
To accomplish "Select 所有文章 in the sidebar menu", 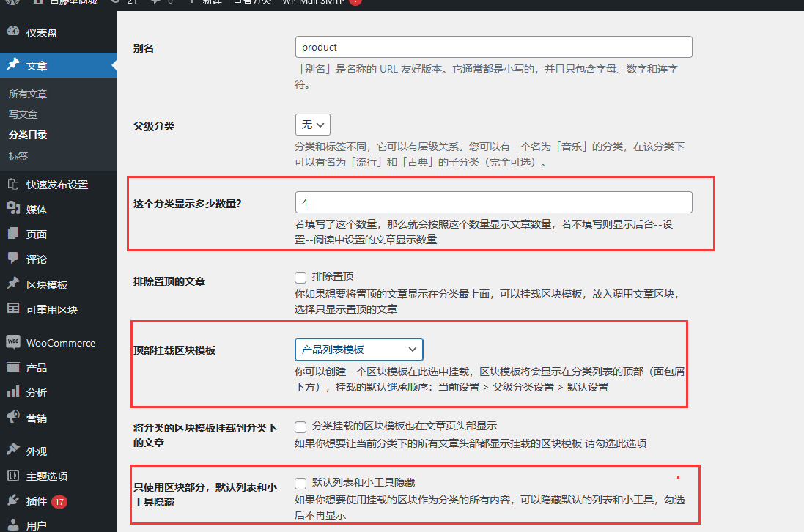I will point(29,94).
